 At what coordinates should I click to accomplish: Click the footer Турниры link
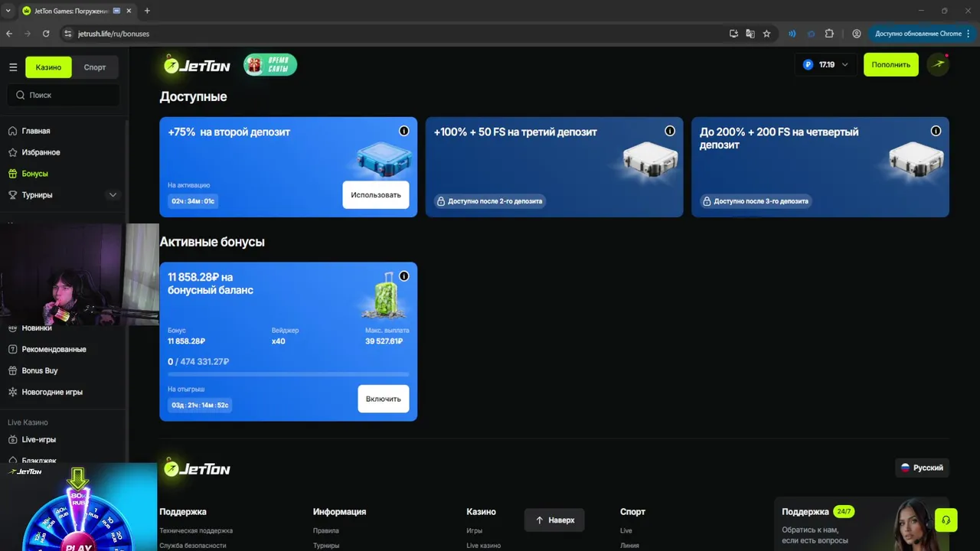click(x=326, y=546)
